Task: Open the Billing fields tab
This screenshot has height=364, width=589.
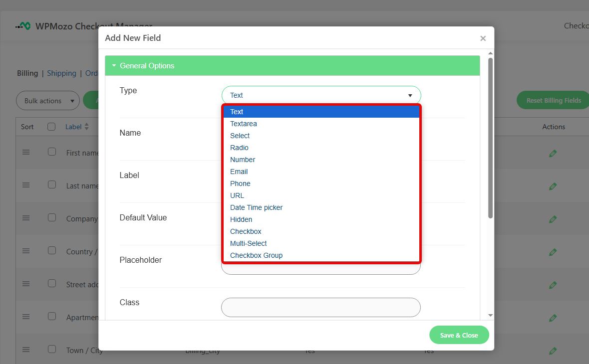Action: [27, 73]
